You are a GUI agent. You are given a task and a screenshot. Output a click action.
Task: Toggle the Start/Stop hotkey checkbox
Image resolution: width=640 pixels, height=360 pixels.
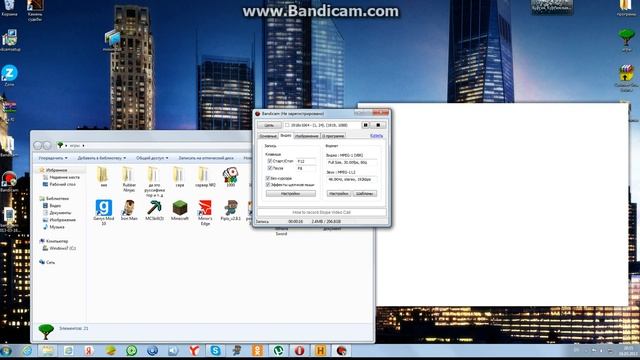[x=269, y=161]
